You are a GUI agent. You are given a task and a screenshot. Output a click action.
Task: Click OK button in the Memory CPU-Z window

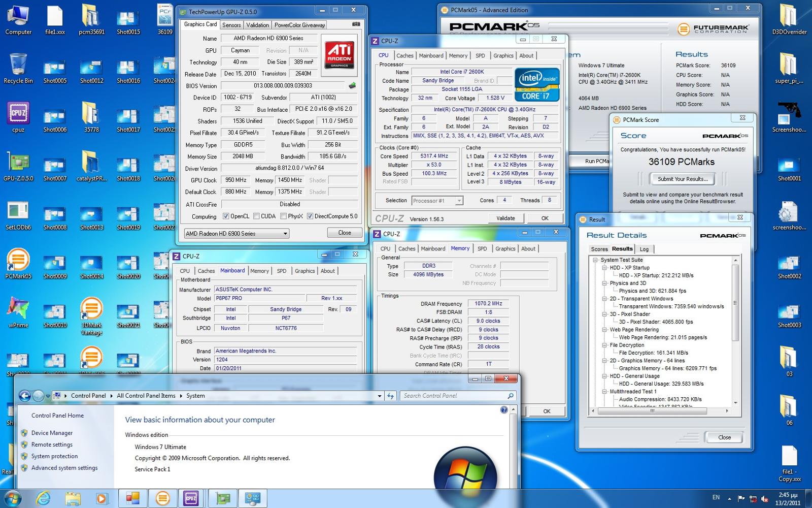[547, 411]
